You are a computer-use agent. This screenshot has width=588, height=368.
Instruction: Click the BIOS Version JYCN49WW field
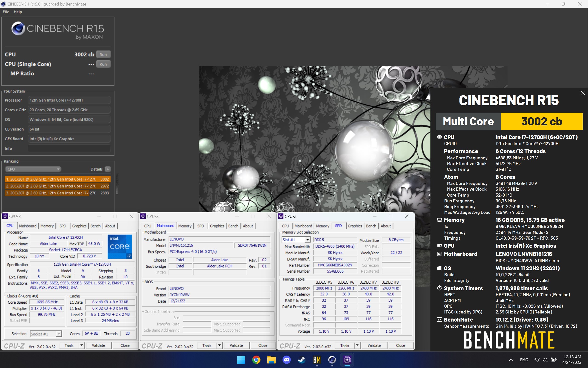pyautogui.click(x=219, y=295)
